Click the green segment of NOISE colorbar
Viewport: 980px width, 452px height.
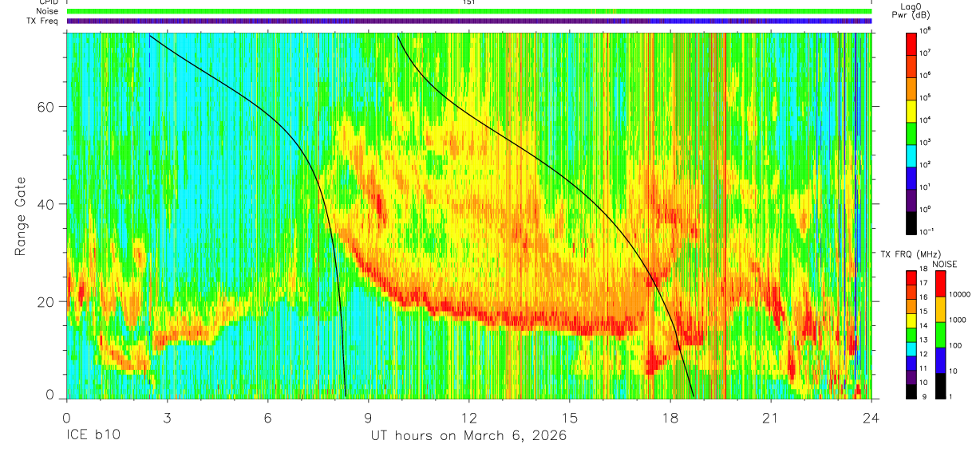(940, 333)
